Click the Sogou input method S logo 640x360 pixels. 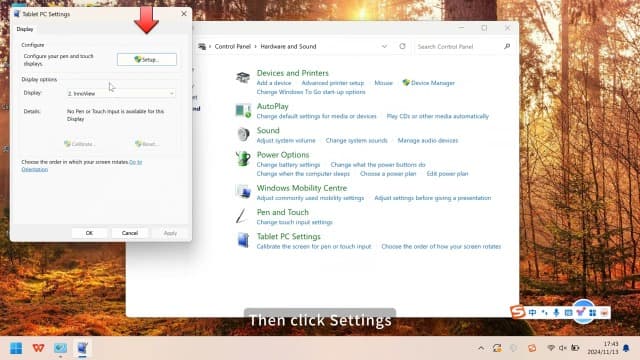click(x=518, y=312)
